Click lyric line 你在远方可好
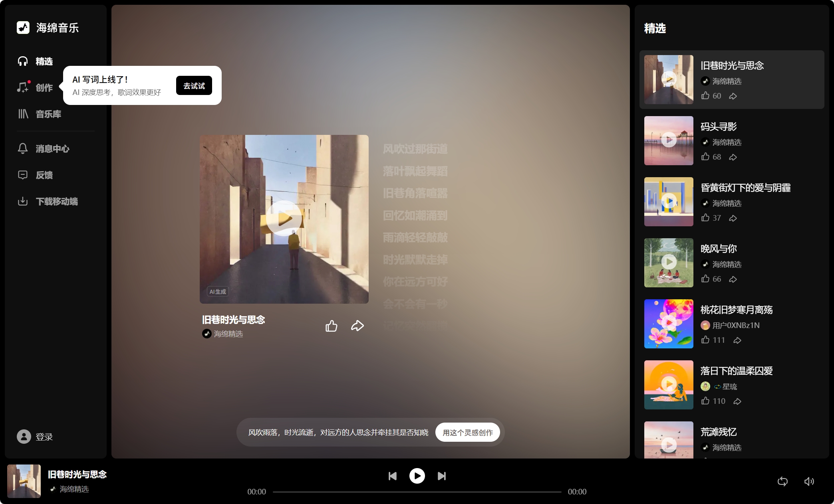 click(x=415, y=282)
